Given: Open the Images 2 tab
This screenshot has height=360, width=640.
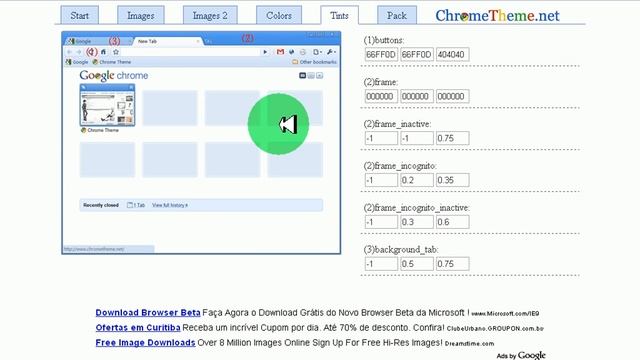Looking at the screenshot, I should point(210,16).
